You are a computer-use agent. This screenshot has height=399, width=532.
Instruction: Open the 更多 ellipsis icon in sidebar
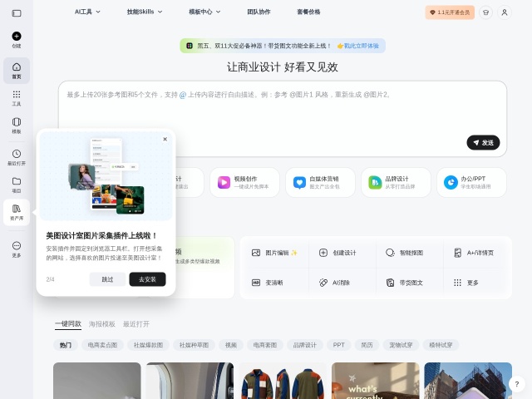pos(17,249)
